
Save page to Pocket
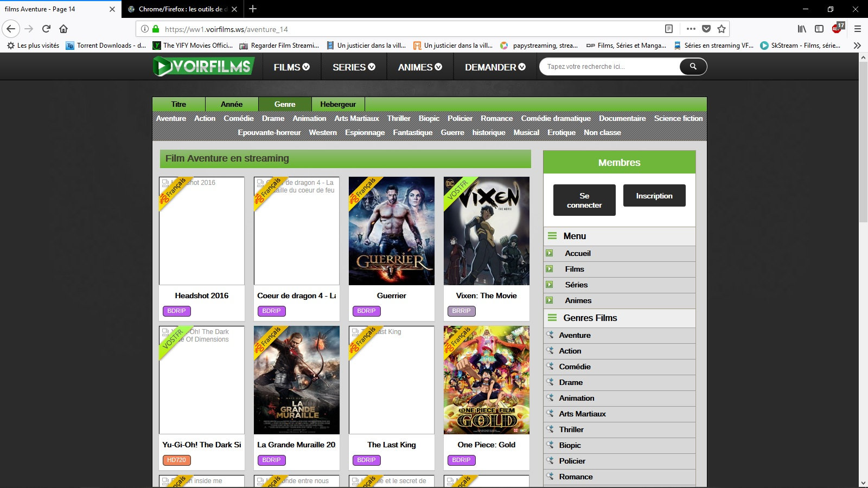coord(706,29)
